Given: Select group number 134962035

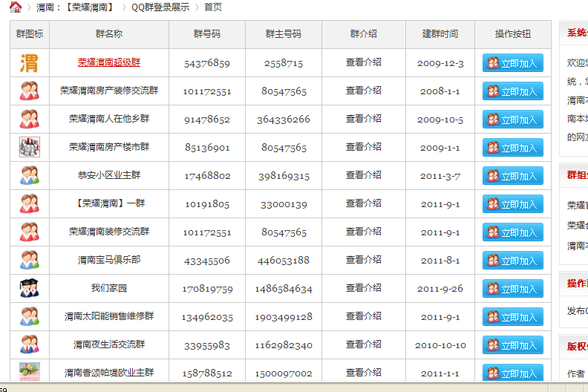Looking at the screenshot, I should [x=207, y=317].
